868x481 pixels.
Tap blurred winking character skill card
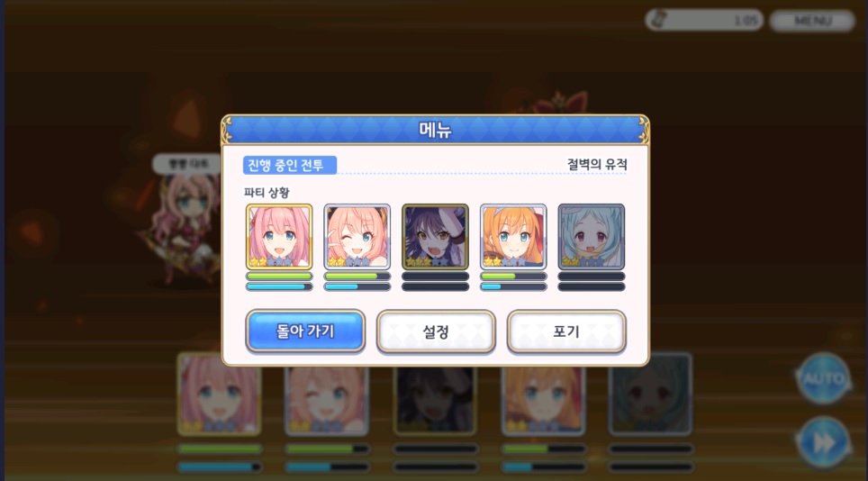327,394
